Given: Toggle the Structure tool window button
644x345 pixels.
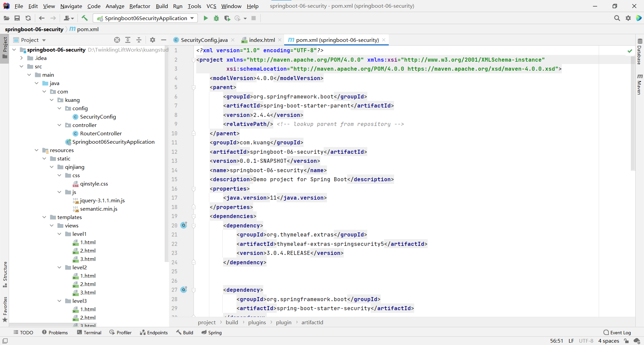Looking at the screenshot, I should (x=5, y=274).
